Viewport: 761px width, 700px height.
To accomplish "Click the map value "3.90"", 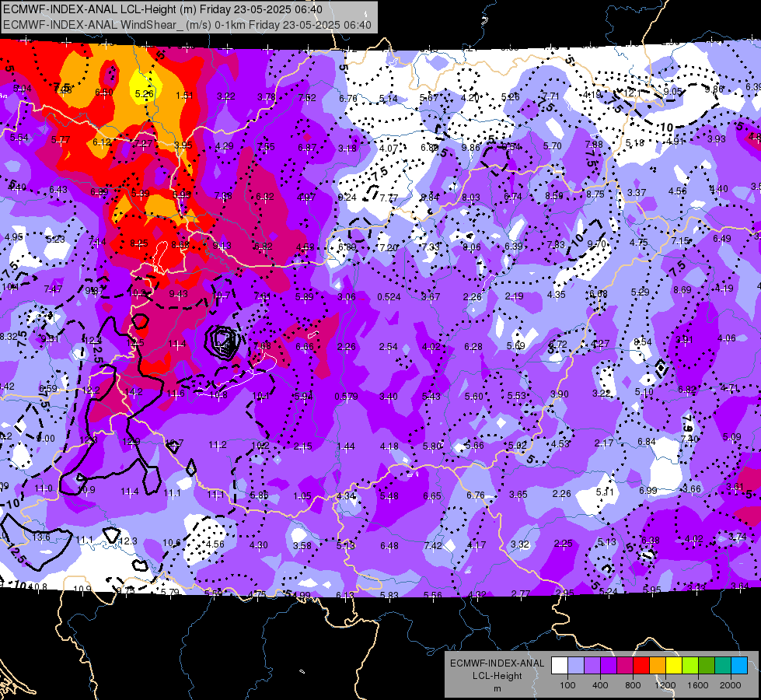I will tap(559, 394).
